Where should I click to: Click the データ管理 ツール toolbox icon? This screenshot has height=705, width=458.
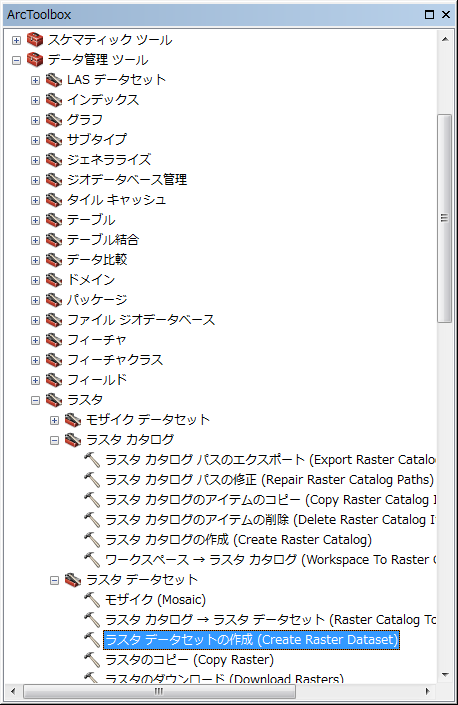click(x=35, y=60)
